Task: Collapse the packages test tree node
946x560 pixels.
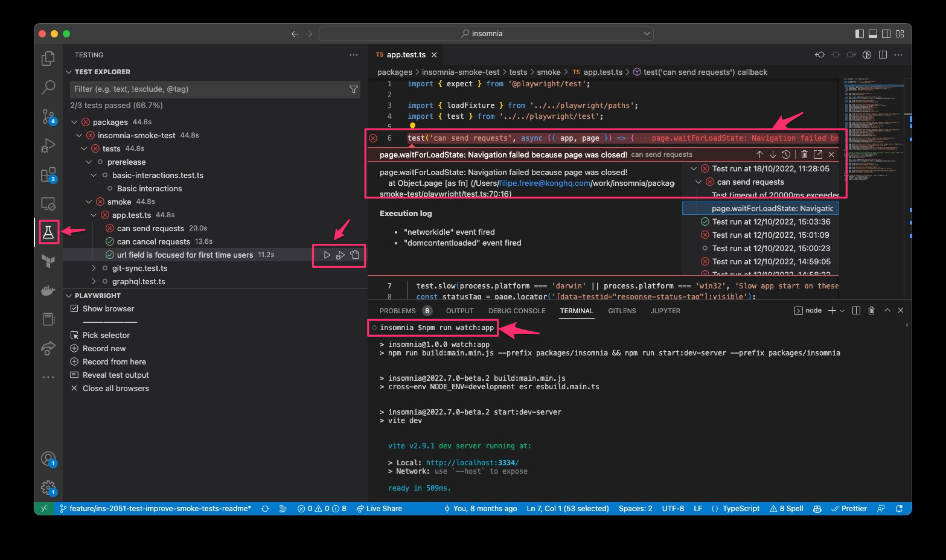Action: (x=74, y=122)
